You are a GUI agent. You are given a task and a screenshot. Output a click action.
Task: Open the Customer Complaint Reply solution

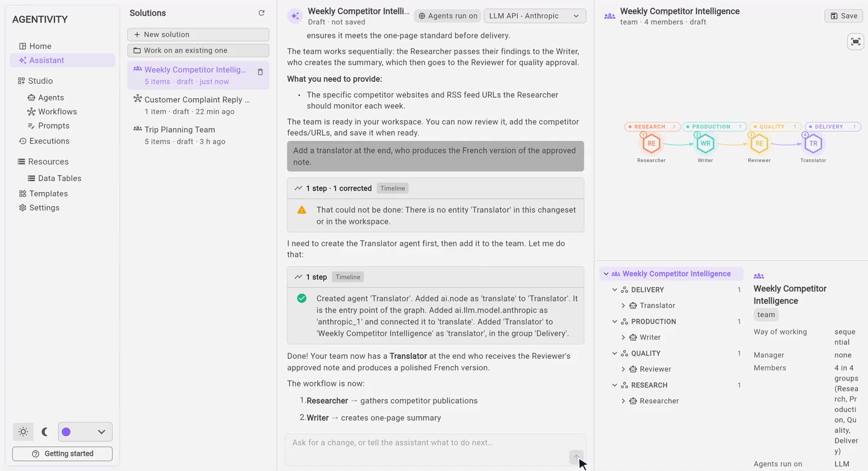coord(198,105)
